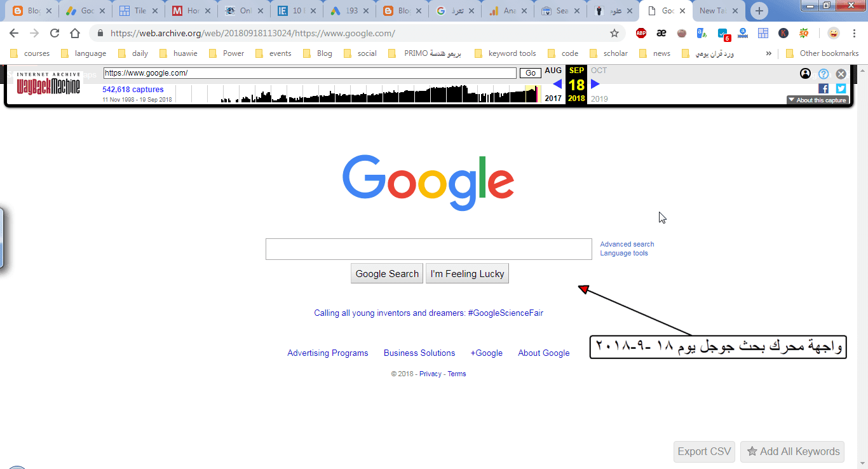
Task: Open the Wayback Machine sign-in profile icon
Action: click(805, 74)
